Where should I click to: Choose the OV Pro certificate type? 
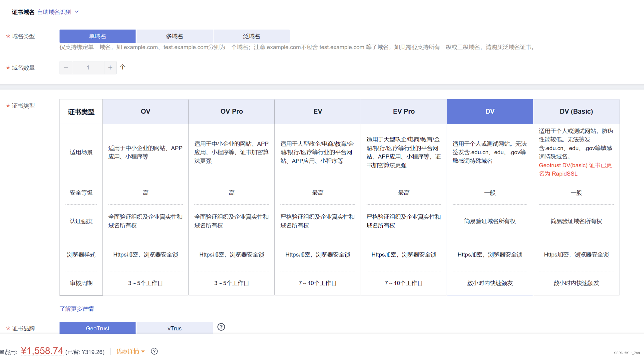[x=231, y=111]
